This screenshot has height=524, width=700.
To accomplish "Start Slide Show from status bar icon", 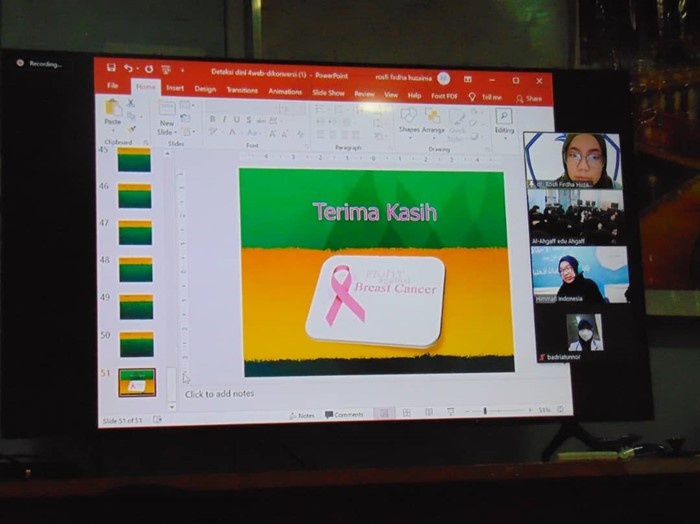I will tap(450, 412).
